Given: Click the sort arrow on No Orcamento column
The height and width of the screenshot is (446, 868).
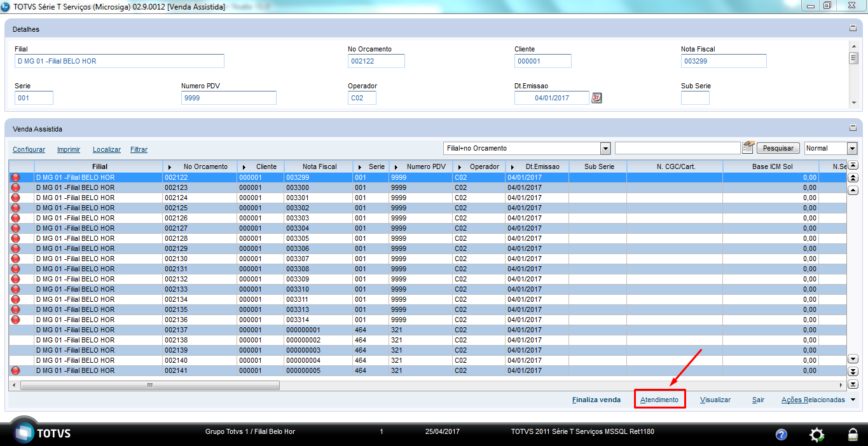Looking at the screenshot, I should pos(170,167).
